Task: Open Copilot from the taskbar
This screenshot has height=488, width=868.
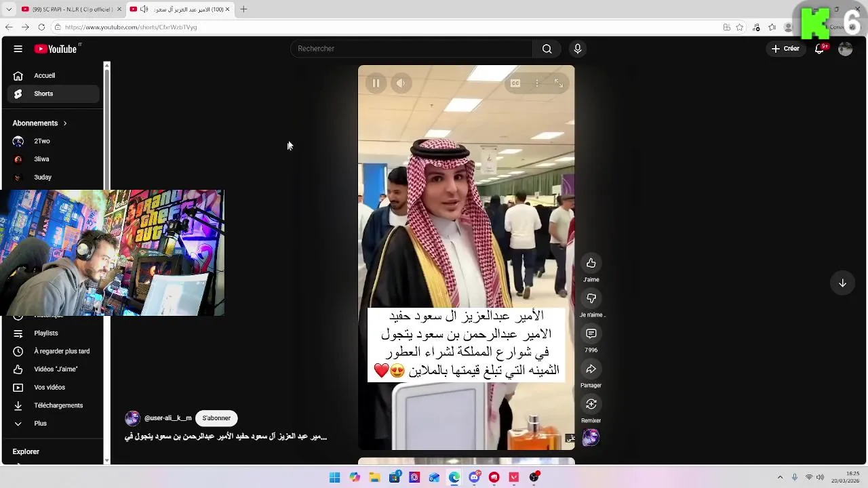Action: click(355, 477)
